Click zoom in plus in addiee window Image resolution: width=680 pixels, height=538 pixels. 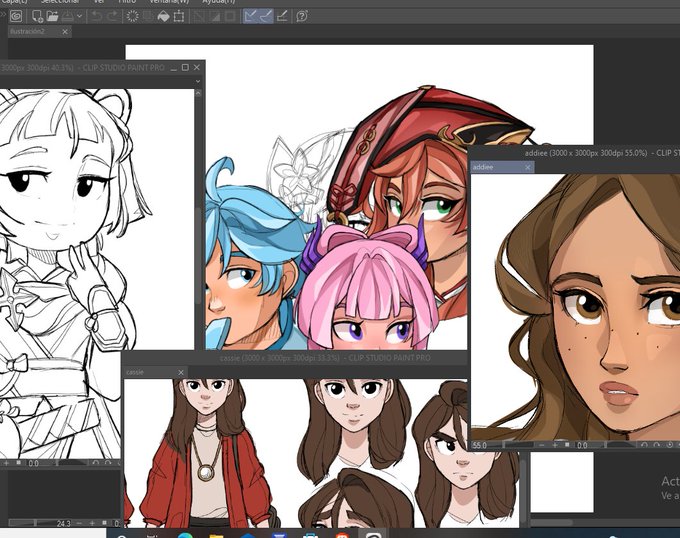click(554, 445)
